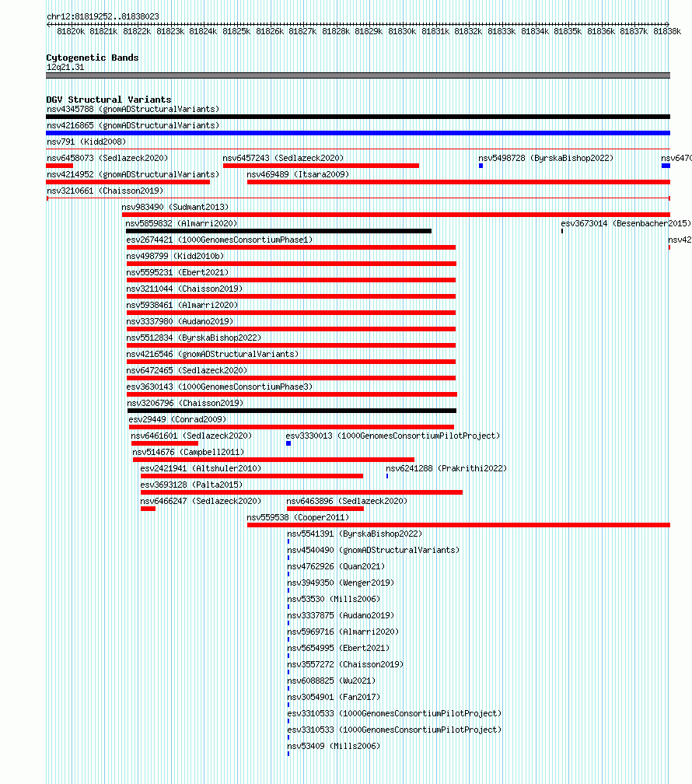Viewport: 692px width, 784px height.
Task: Click the red bar under nsv6457243
Action: coord(321,166)
